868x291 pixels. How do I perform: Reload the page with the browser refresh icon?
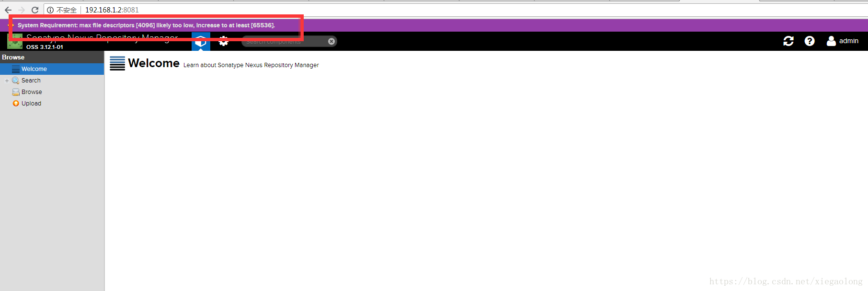coord(35,10)
